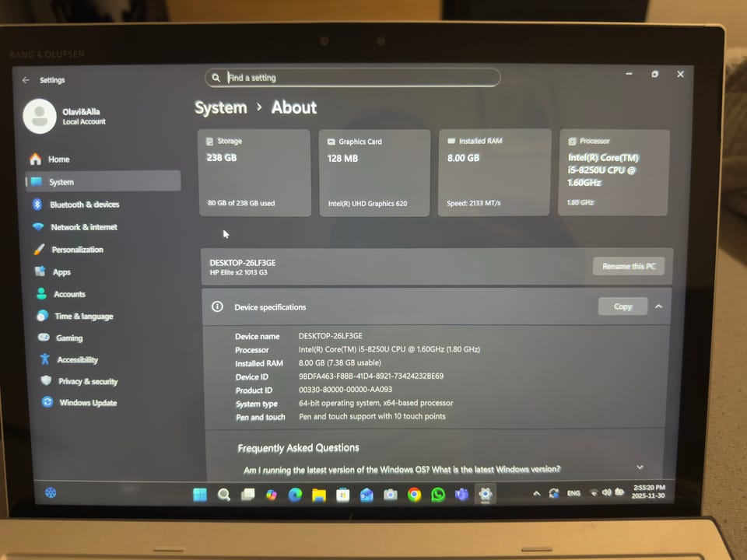This screenshot has height=560, width=747.
Task: Click the Device specifications info icon
Action: [217, 306]
